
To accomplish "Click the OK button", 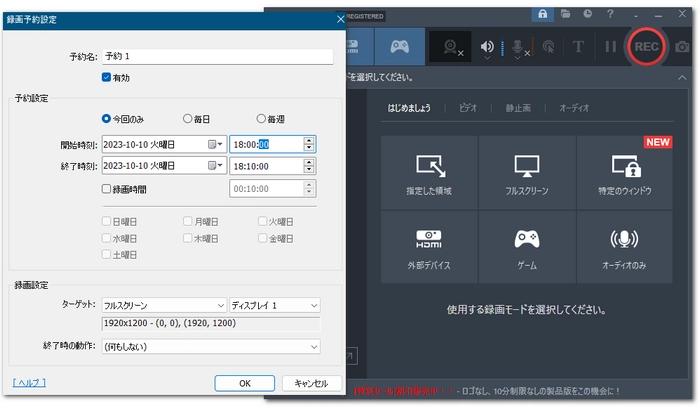I will 244,383.
